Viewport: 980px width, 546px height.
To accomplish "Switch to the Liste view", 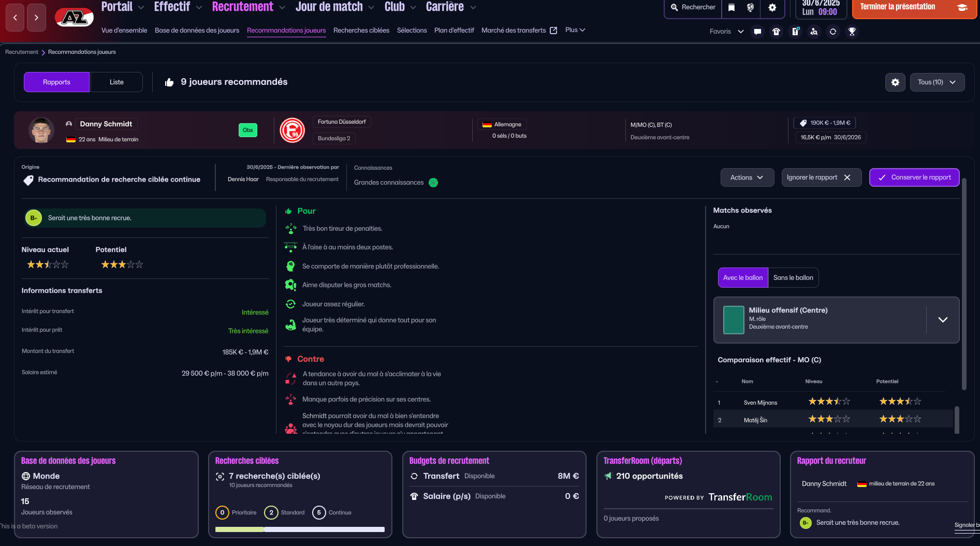I will [x=116, y=82].
